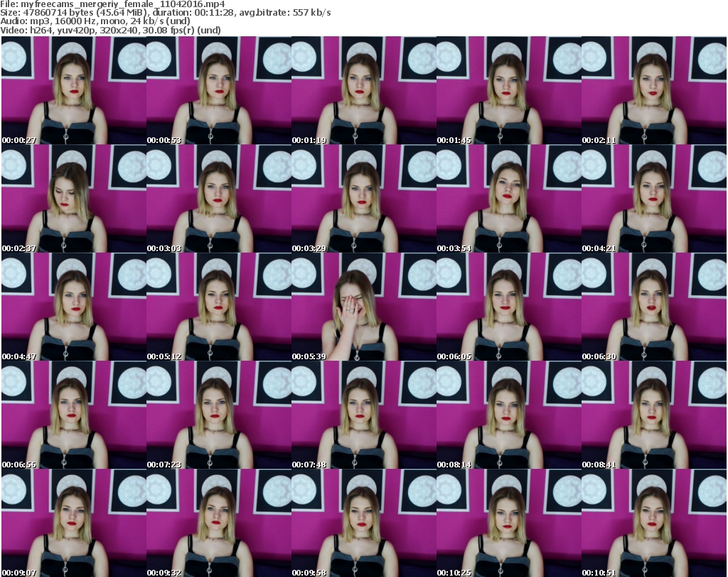The image size is (728, 577).
Task: Pick the 00:06:30 preview frame
Action: point(654,307)
